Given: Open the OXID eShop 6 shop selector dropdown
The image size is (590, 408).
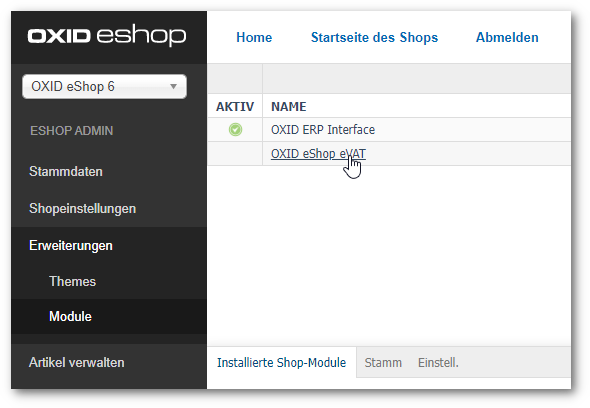Looking at the screenshot, I should pos(104,87).
